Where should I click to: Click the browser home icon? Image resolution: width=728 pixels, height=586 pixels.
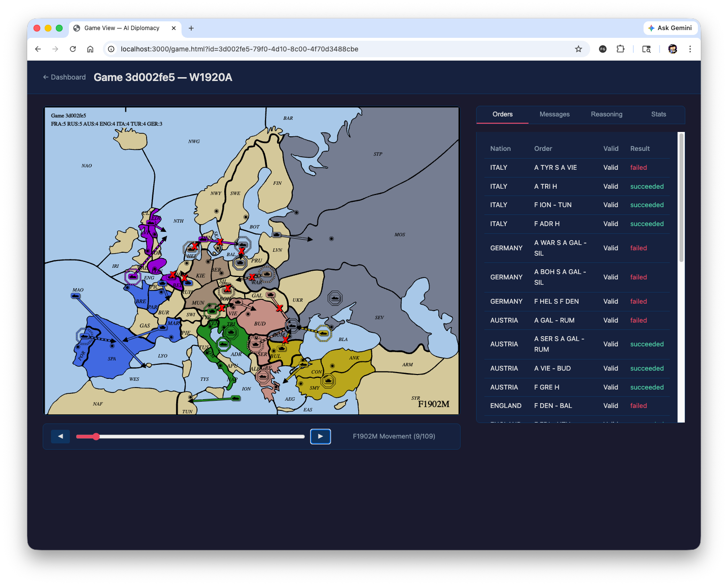[x=90, y=49]
